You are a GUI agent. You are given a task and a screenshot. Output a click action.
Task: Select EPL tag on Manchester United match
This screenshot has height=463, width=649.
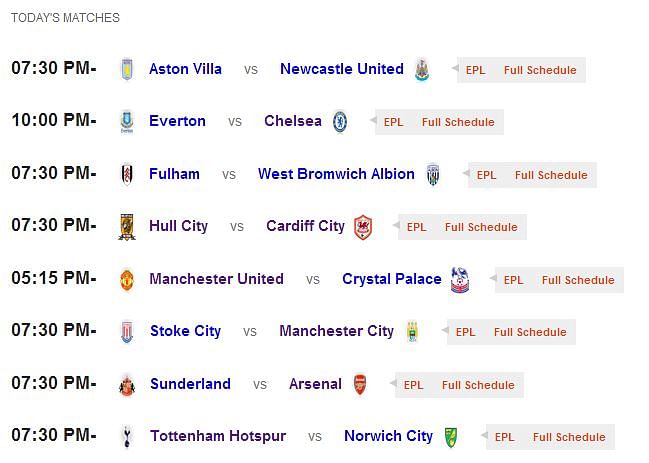pyautogui.click(x=513, y=280)
